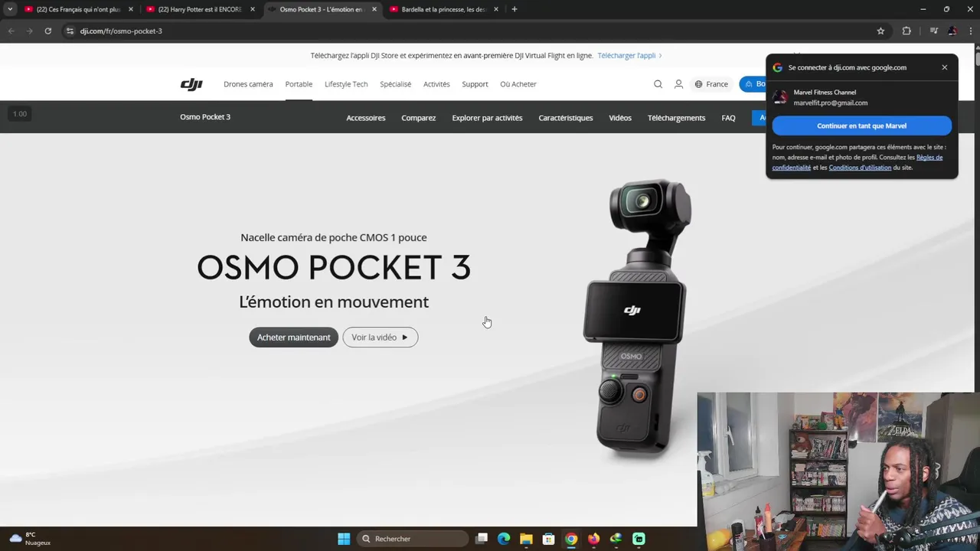Open the Support menu

pyautogui.click(x=475, y=84)
